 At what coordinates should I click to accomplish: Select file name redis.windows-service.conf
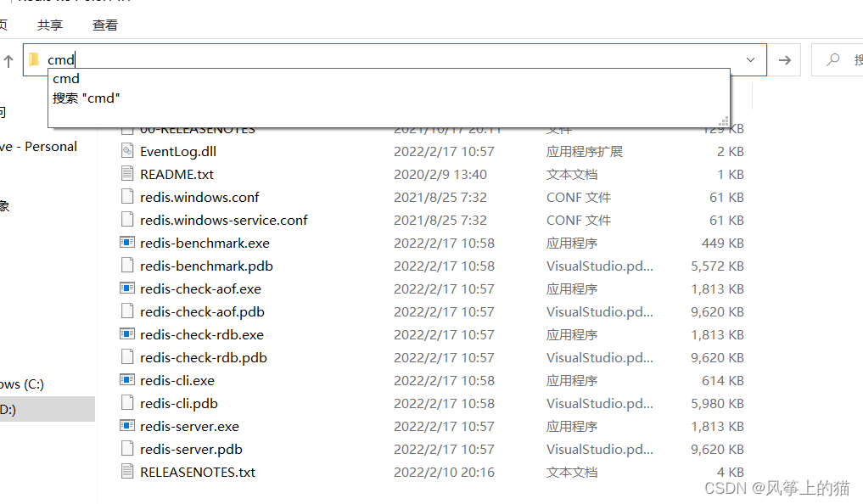tap(223, 220)
